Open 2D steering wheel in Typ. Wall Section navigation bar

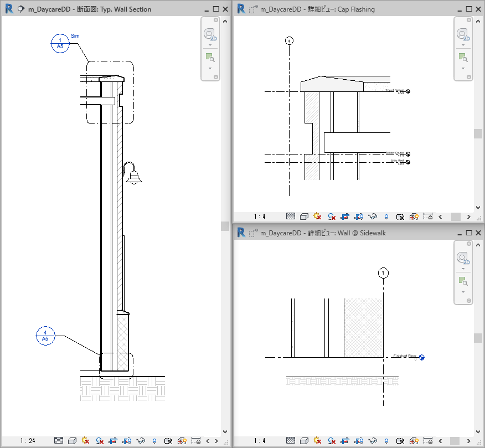(x=210, y=34)
